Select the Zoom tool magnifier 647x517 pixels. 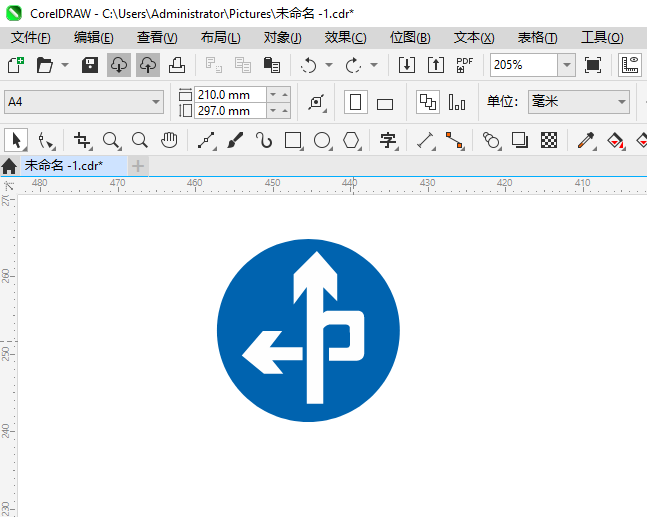coord(111,141)
